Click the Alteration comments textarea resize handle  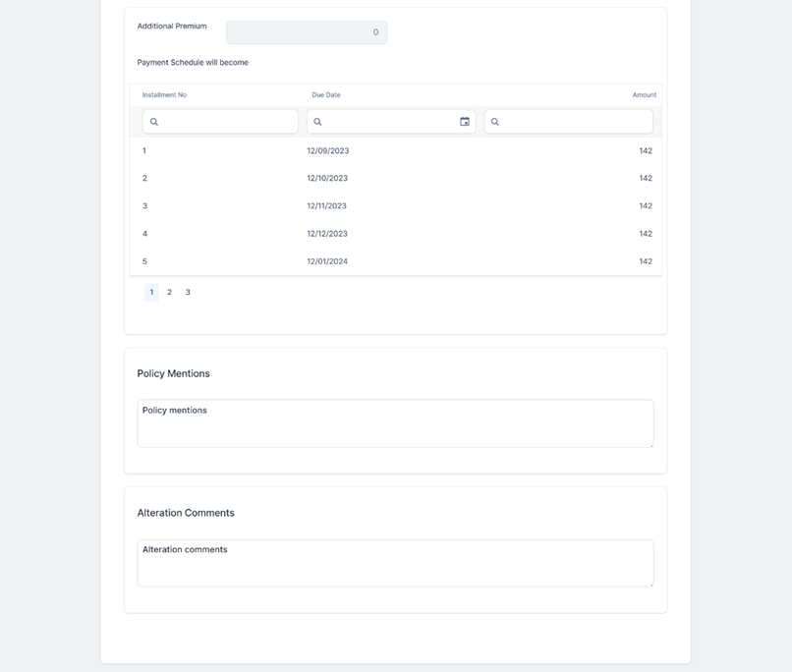point(650,584)
